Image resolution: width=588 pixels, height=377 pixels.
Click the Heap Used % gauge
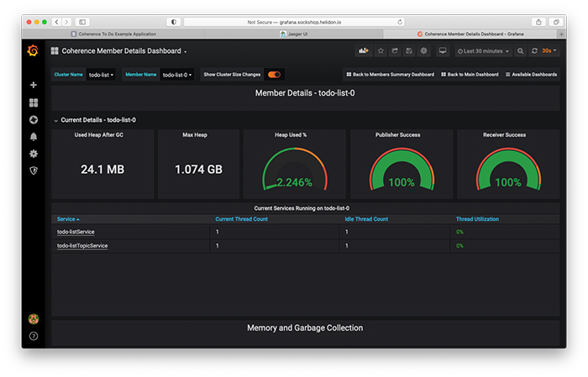click(x=295, y=169)
